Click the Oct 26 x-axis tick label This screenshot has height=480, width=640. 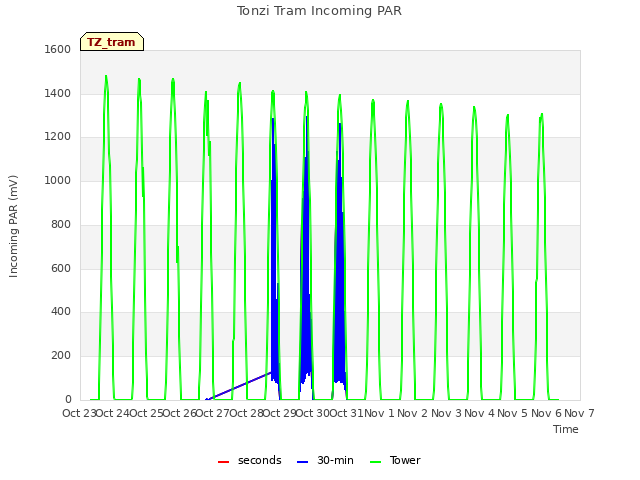point(180,413)
